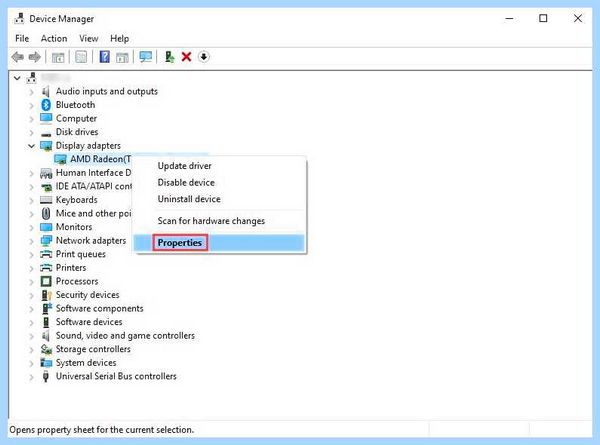Select the IDE ATA/ATAPI controllers item
This screenshot has width=600, height=445.
point(94,186)
